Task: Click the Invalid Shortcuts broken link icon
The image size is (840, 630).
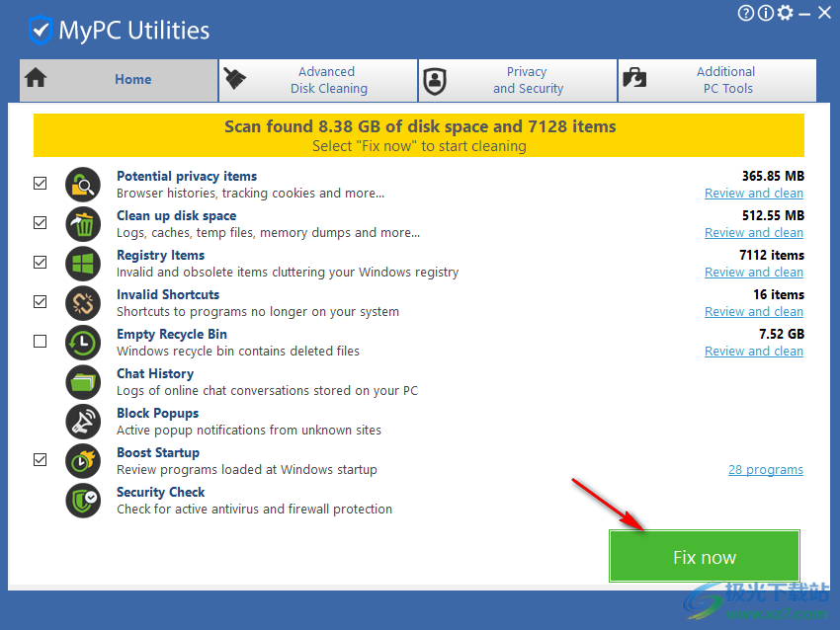Action: (x=83, y=303)
